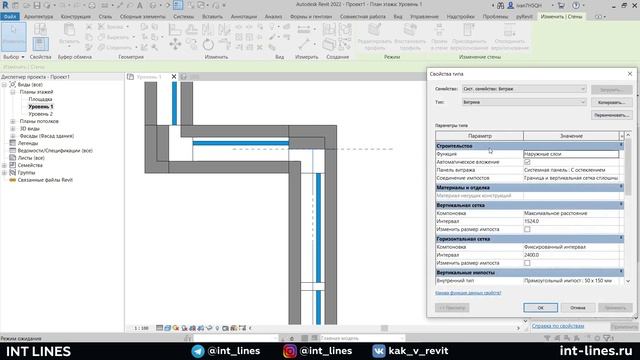640x360 pixels.
Task: Open the Help question mark icon
Action: pos(576,6)
